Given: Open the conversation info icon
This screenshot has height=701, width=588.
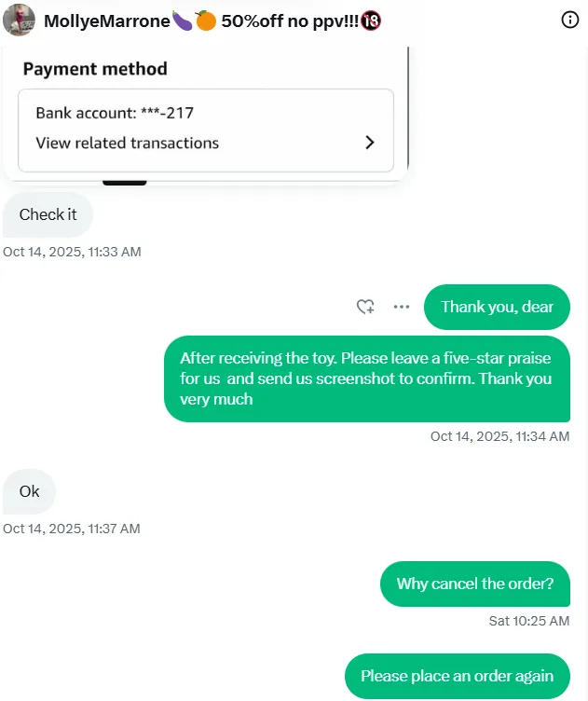Looking at the screenshot, I should click(x=570, y=20).
